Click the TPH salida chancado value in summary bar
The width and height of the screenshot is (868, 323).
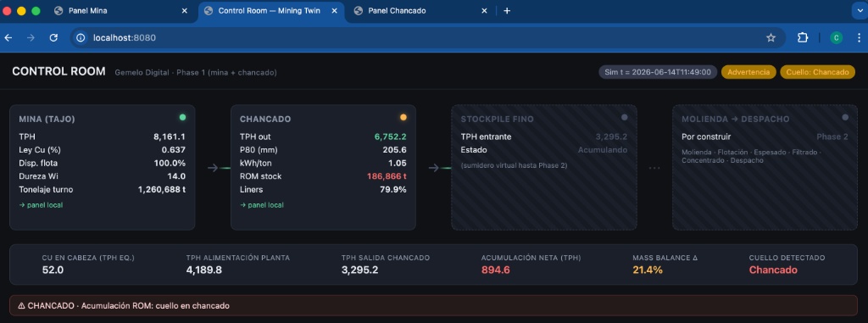pos(359,270)
